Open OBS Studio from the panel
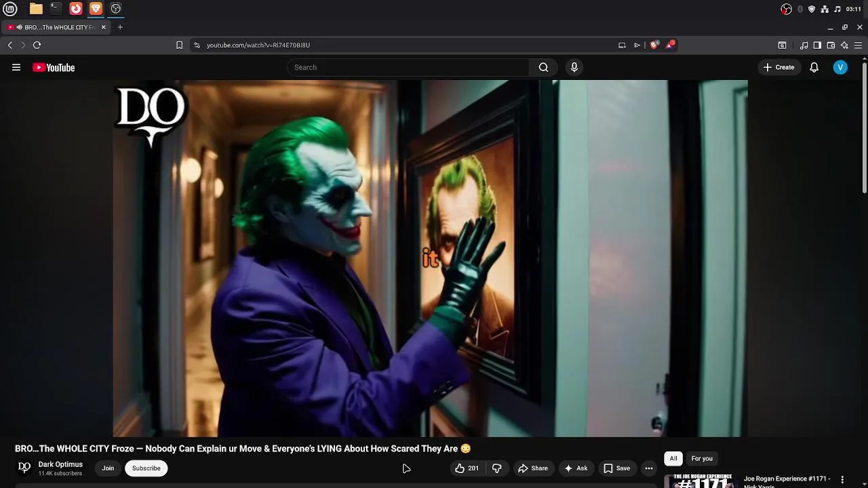 tap(116, 9)
